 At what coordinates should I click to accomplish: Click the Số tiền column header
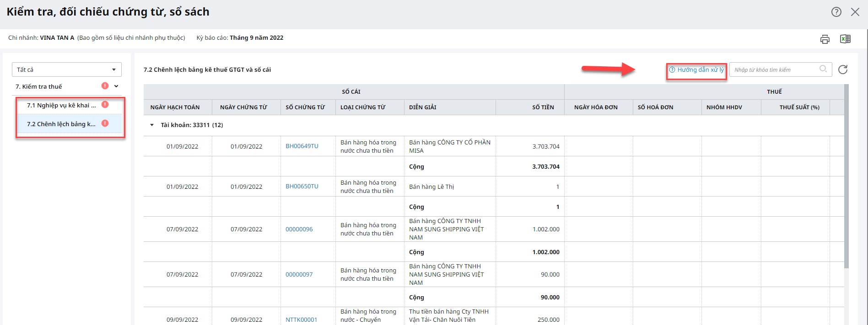530,107
